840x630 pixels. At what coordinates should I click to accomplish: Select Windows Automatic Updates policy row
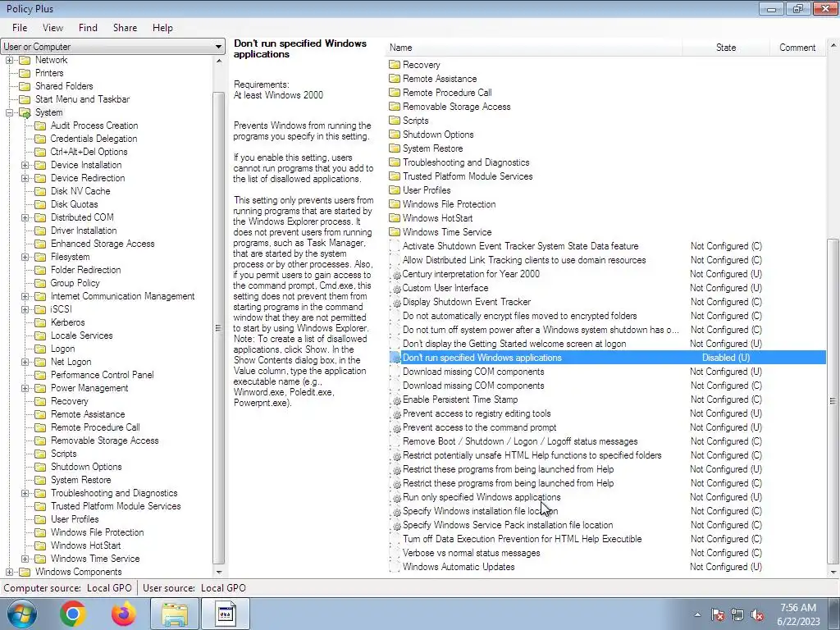(607, 567)
